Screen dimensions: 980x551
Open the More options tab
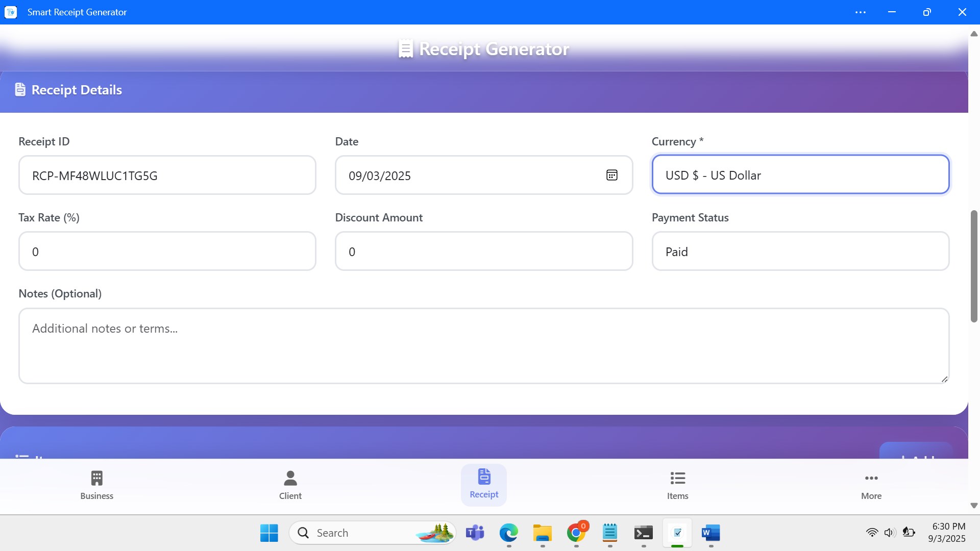tap(871, 485)
